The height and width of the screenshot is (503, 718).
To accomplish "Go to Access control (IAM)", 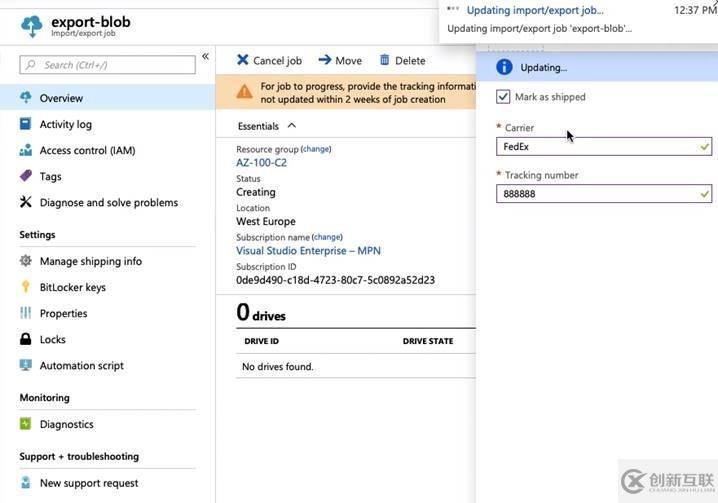I will [87, 150].
